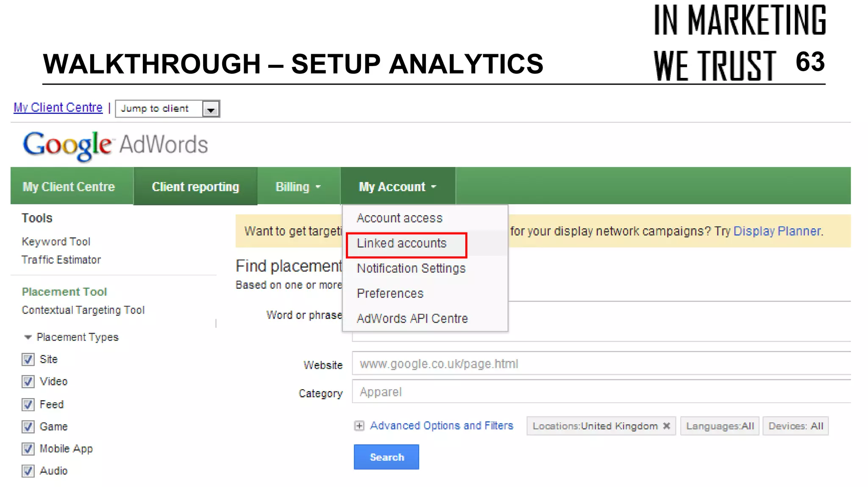Click the Website input field
The image size is (868, 487).
click(601, 363)
